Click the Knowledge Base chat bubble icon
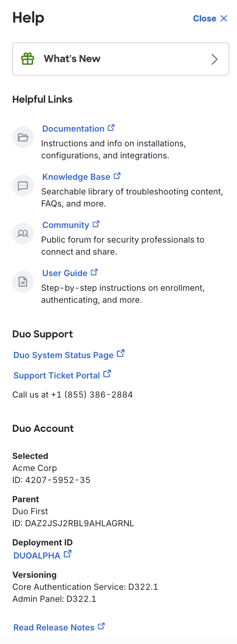Viewport: 237px width, 644px height. pos(23,185)
